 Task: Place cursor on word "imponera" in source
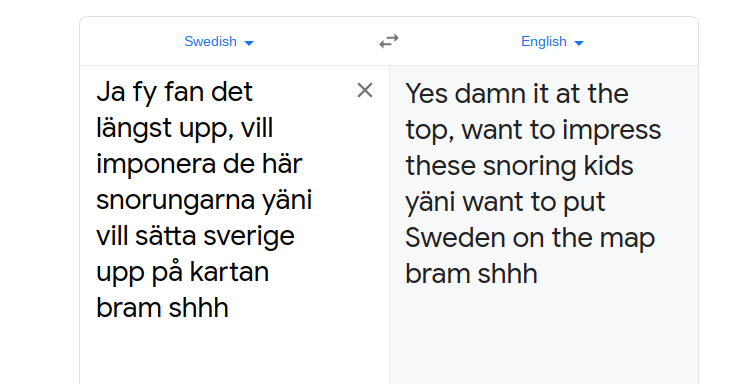click(x=156, y=166)
